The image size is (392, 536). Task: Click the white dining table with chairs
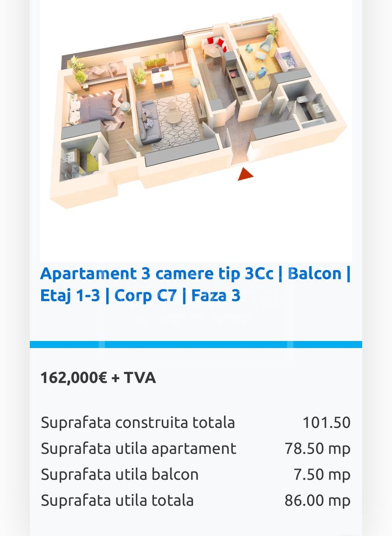click(x=162, y=77)
